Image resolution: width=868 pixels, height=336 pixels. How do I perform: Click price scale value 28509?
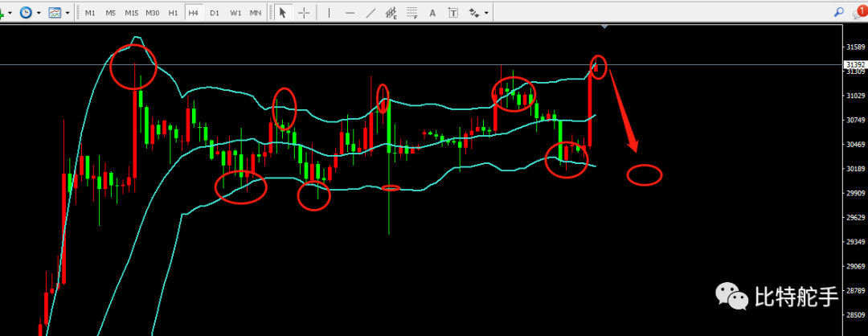pos(856,315)
